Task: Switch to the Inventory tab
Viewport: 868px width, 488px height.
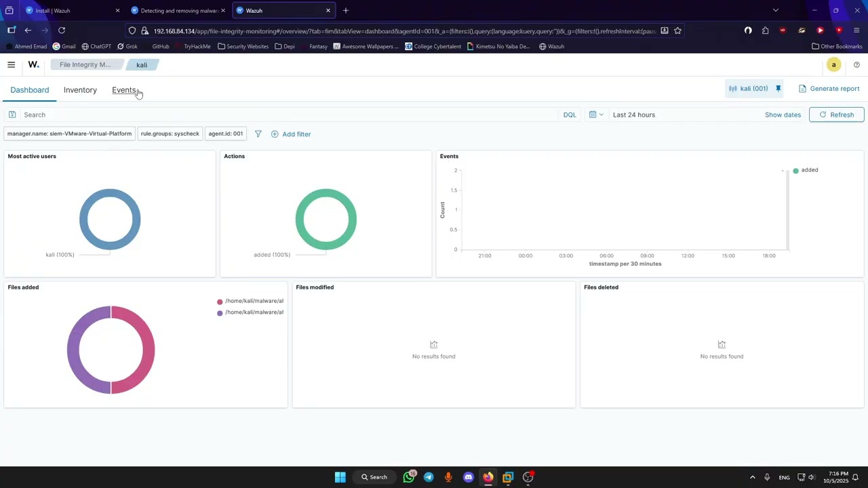Action: pos(80,90)
